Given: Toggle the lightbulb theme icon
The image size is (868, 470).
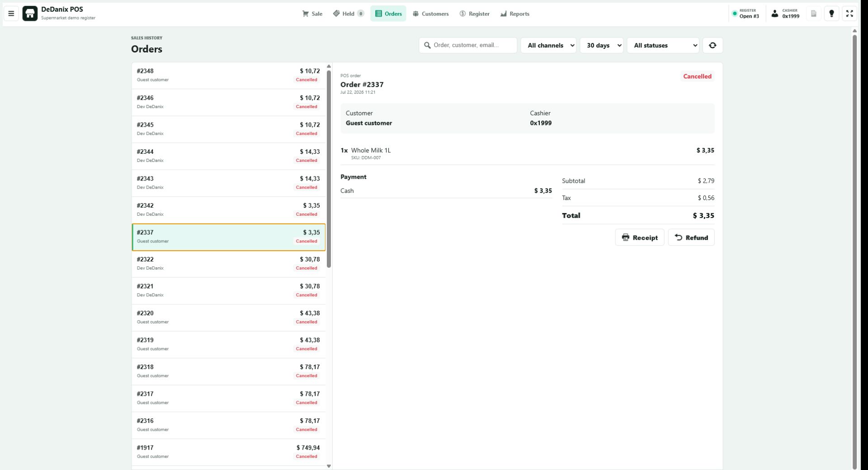Looking at the screenshot, I should point(832,14).
